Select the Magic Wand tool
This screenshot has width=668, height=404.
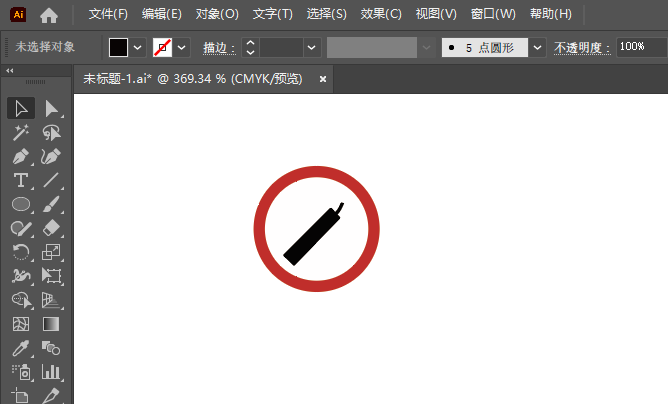[21, 133]
